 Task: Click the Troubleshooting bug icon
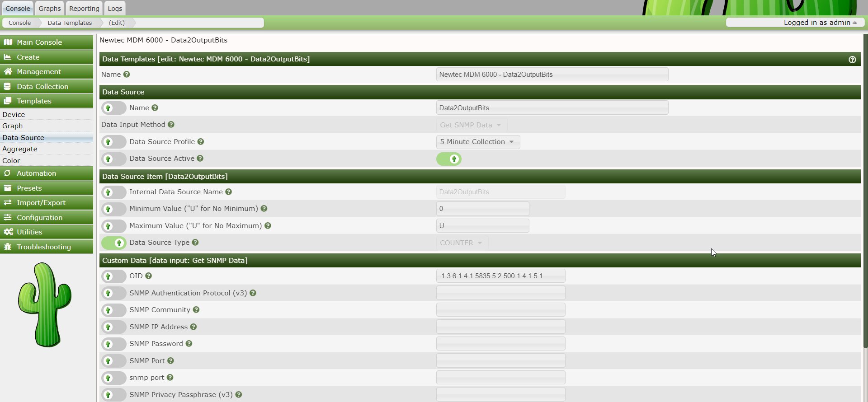(8, 247)
